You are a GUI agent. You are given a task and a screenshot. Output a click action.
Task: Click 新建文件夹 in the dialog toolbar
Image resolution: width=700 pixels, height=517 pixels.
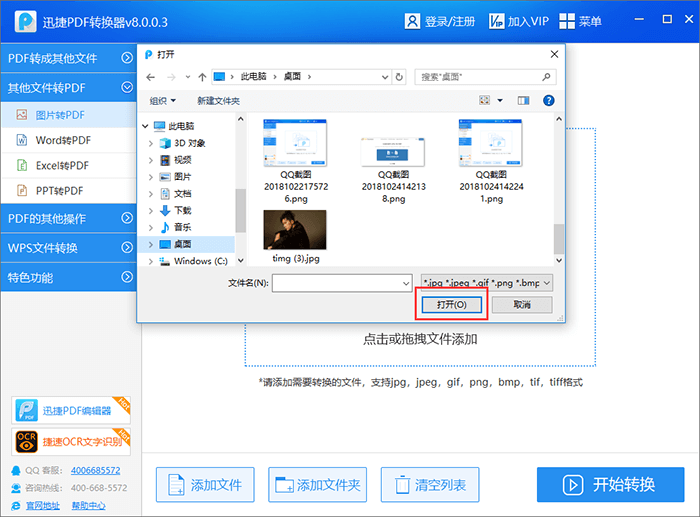218,101
